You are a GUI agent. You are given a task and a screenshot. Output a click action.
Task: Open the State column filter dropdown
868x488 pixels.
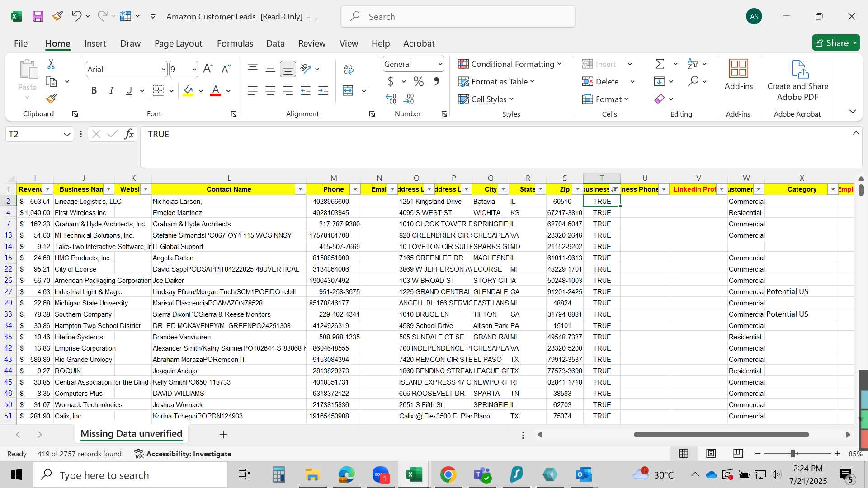pyautogui.click(x=540, y=189)
